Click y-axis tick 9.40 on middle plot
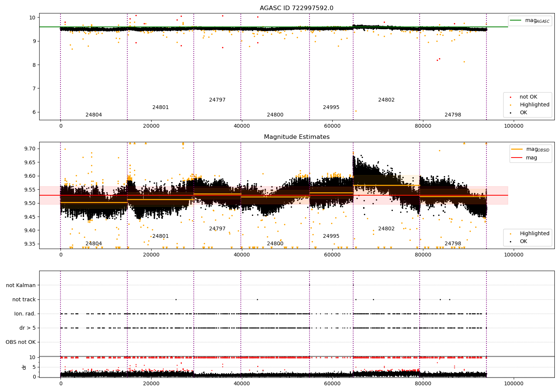This screenshot has width=560, height=392. (30, 230)
